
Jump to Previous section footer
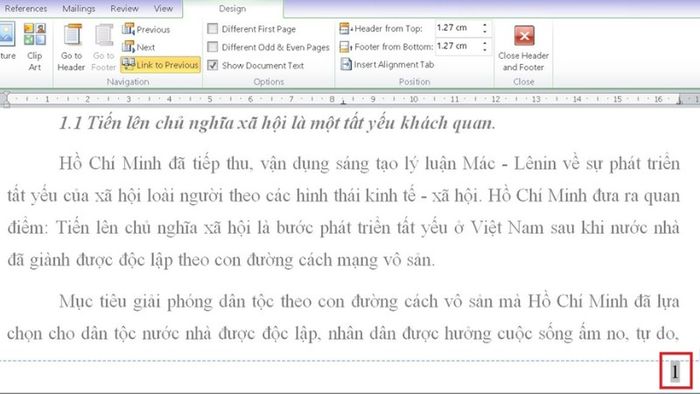coord(146,29)
